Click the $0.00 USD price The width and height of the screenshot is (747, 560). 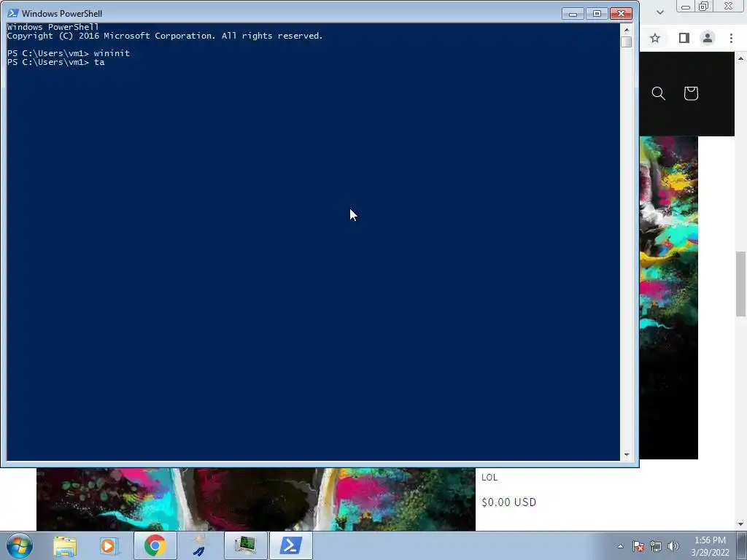coord(508,502)
